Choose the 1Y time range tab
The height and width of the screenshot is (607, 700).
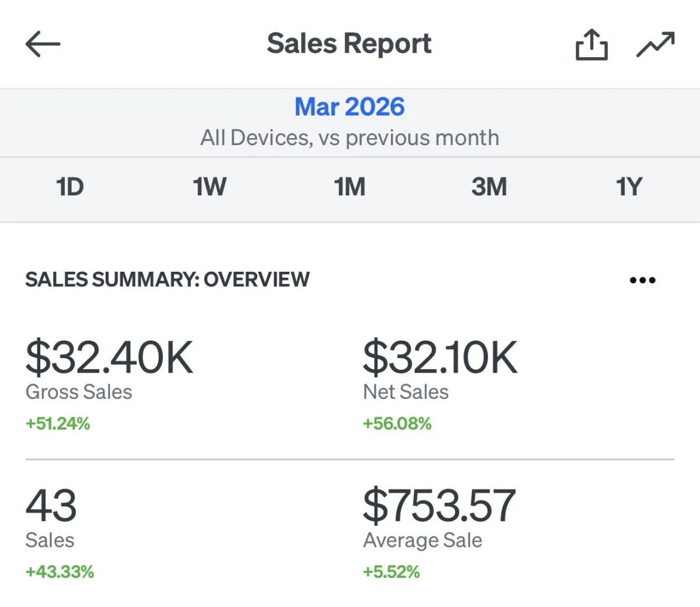[x=629, y=187]
